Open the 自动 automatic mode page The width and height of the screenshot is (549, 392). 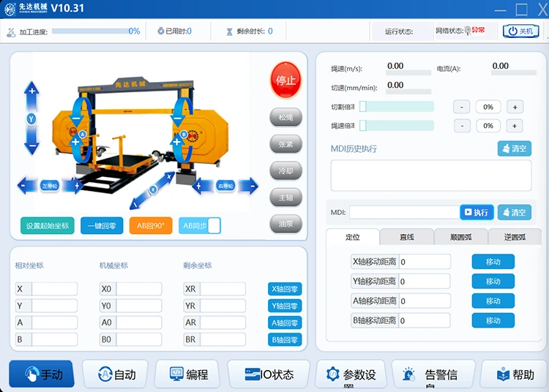coord(115,374)
